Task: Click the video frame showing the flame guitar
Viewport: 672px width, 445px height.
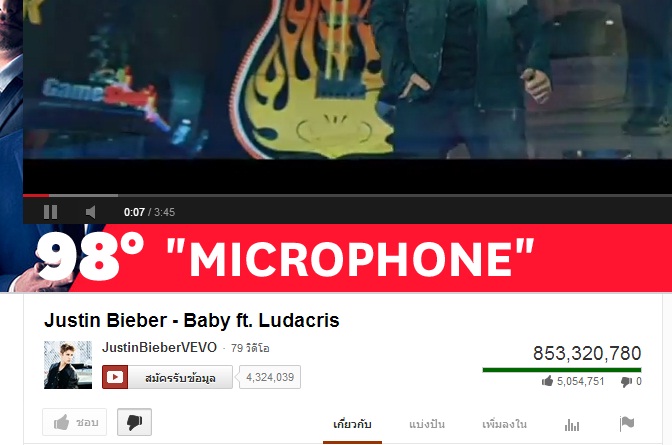Action: 348,79
